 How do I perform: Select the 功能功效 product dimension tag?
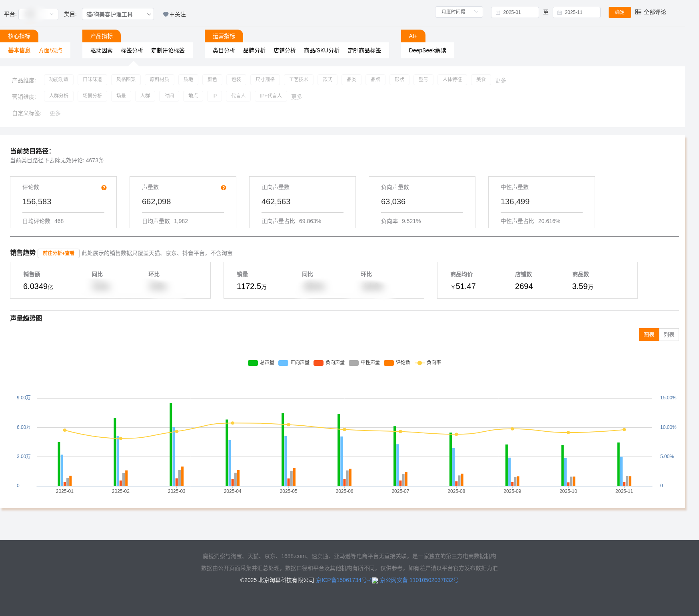[x=59, y=80]
